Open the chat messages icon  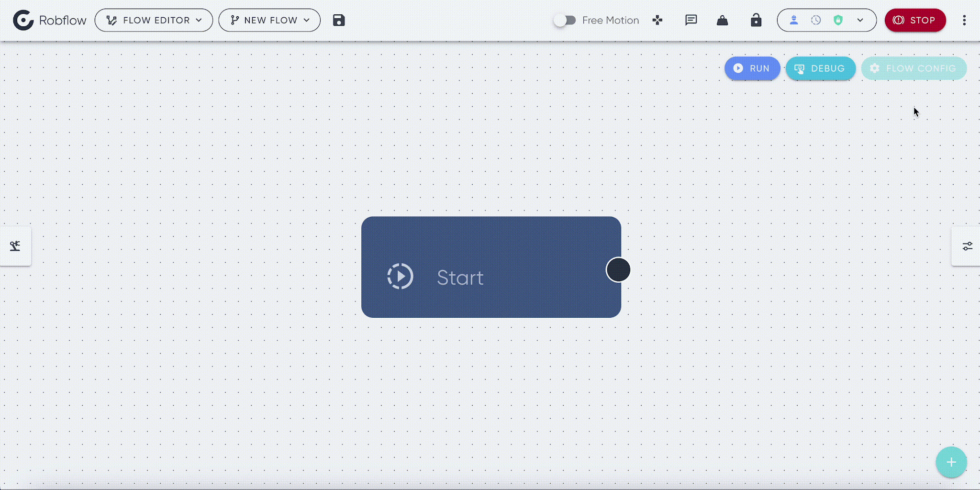[x=691, y=20]
